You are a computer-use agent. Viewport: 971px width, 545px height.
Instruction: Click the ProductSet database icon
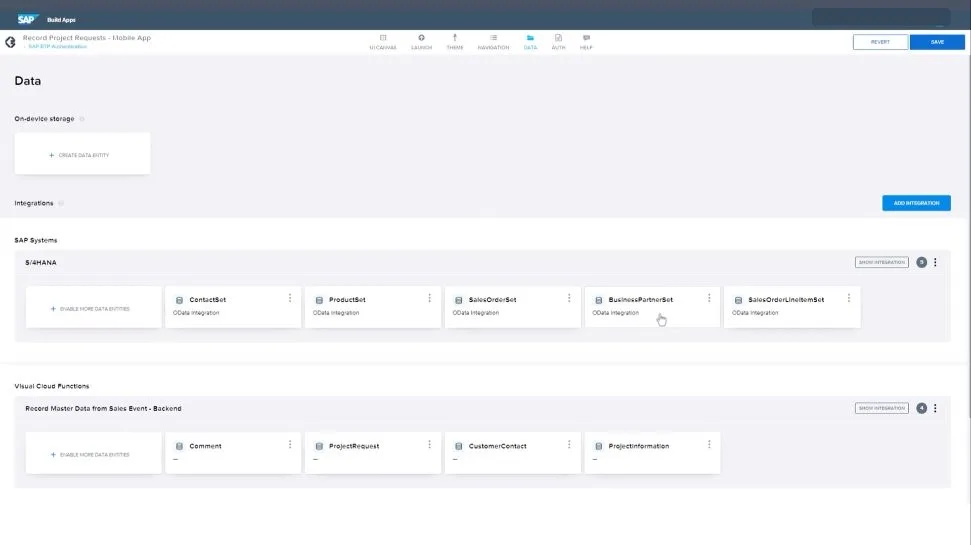click(319, 300)
